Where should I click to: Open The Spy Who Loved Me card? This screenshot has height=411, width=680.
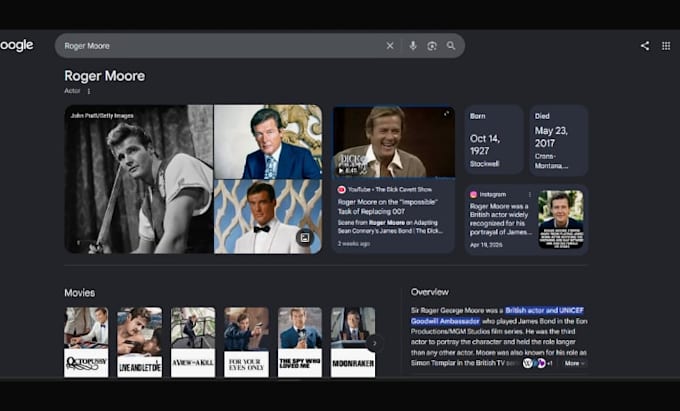tap(300, 342)
